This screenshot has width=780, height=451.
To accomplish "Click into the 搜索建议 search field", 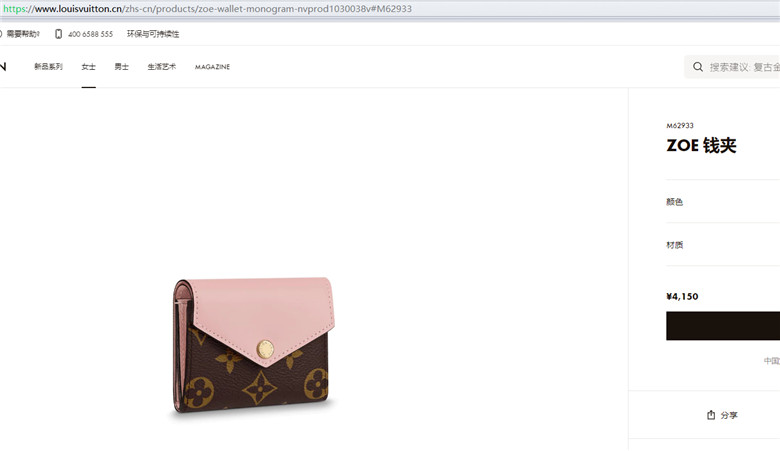I will point(732,67).
